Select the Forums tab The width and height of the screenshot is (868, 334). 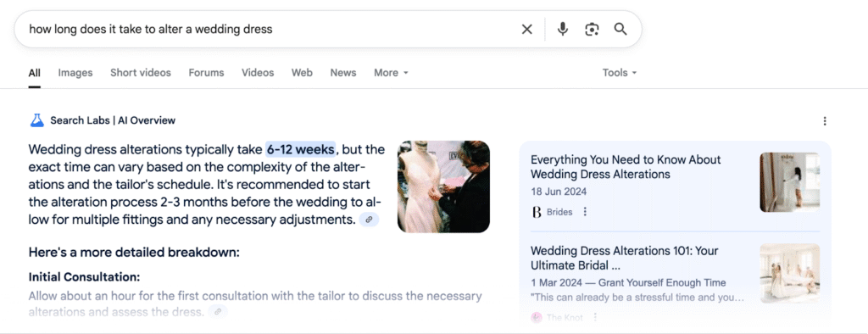(206, 73)
